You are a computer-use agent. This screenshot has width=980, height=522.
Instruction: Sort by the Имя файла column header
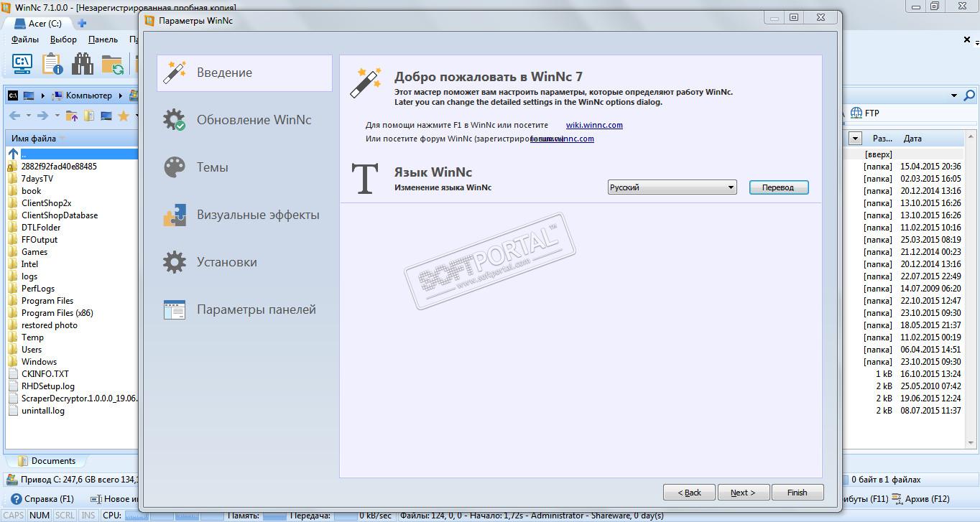tap(34, 139)
